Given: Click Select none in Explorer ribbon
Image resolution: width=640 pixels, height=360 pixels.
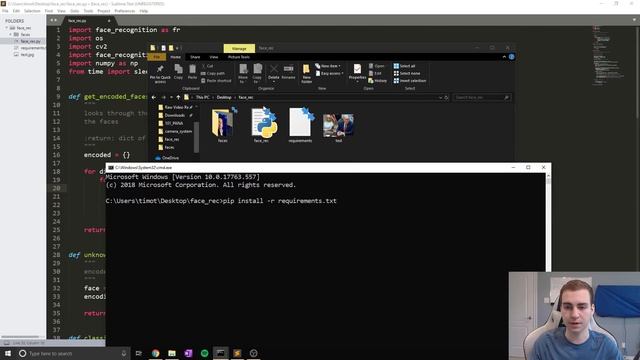Looking at the screenshot, I should point(407,73).
